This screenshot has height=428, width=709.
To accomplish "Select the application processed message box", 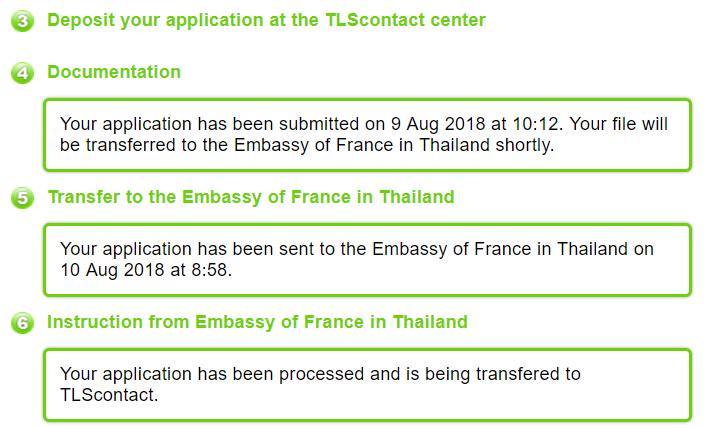I will coord(368,385).
